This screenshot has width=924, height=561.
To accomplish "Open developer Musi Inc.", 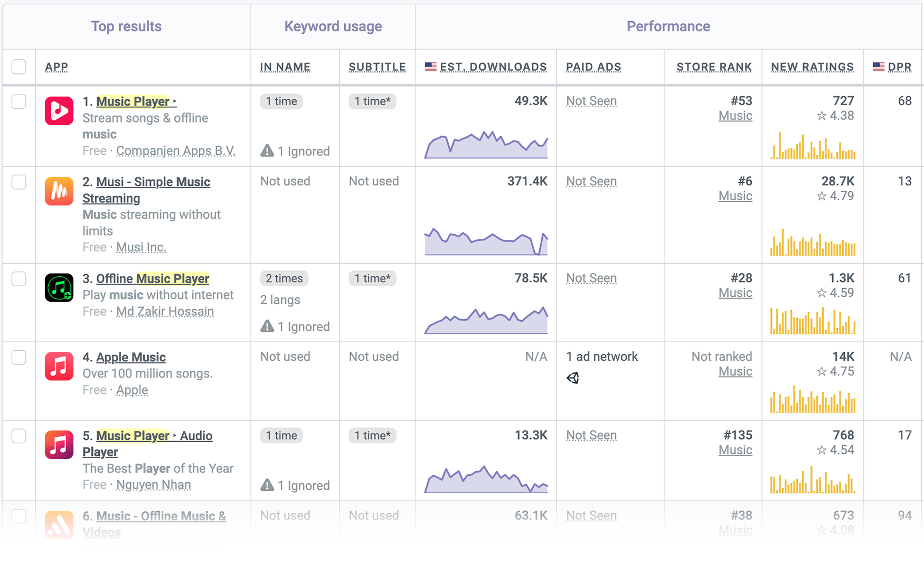I will pyautogui.click(x=142, y=247).
